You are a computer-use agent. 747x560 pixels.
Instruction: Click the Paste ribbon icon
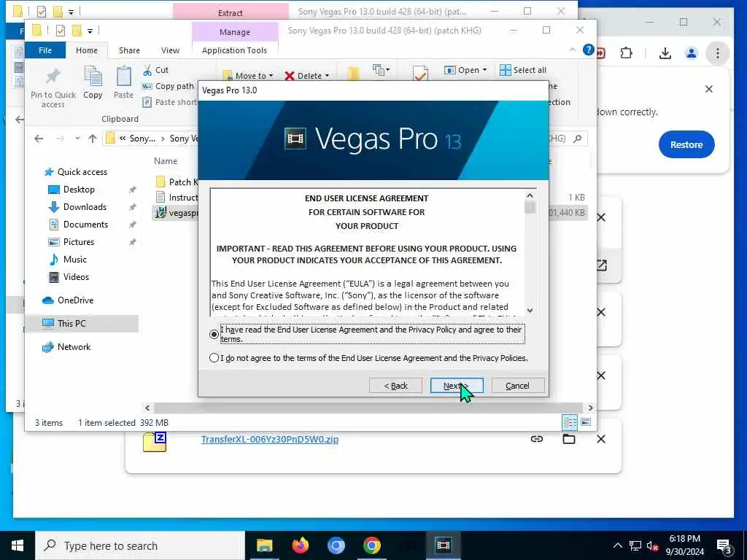tap(123, 76)
